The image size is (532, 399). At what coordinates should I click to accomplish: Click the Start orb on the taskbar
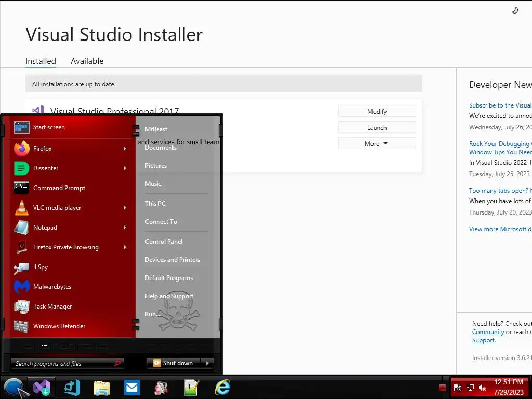click(14, 388)
